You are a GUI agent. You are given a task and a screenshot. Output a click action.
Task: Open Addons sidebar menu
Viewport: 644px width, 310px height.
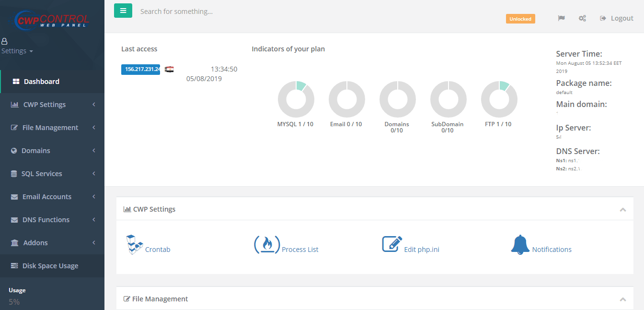pyautogui.click(x=52, y=243)
